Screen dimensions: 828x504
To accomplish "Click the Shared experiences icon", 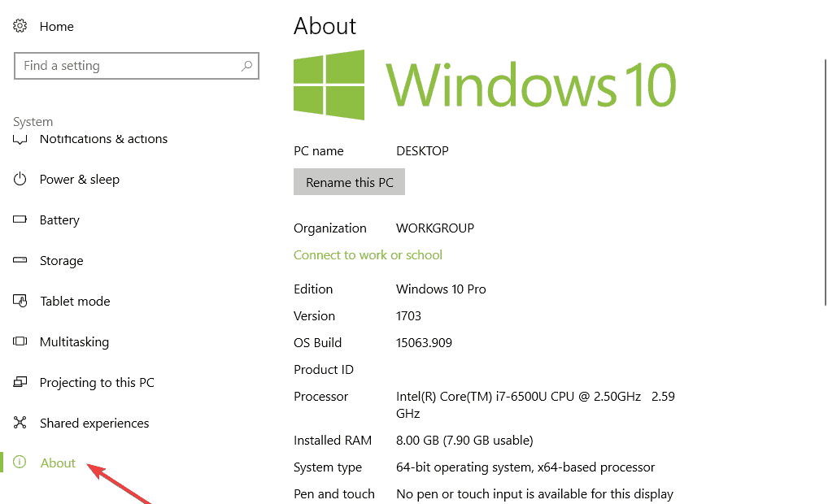I will 20,423.
